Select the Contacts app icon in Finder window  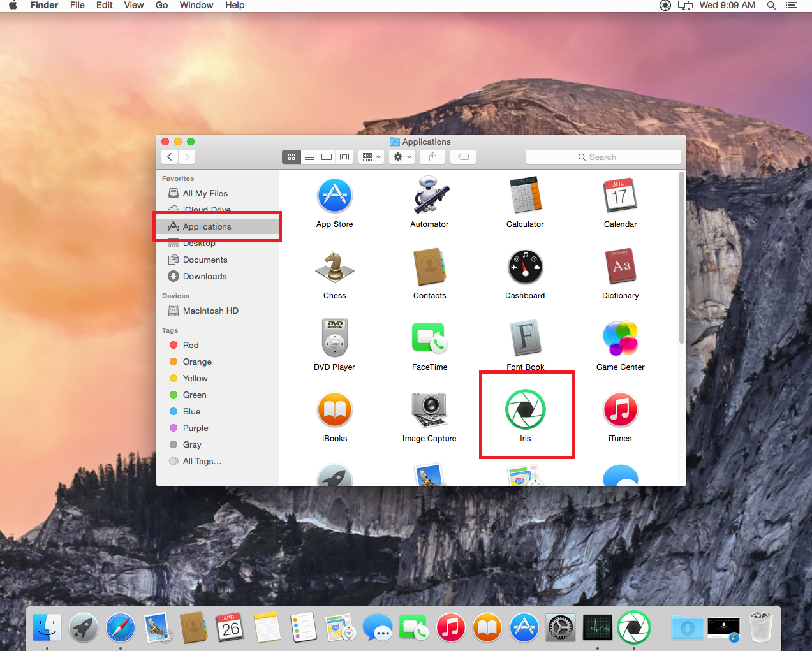430,267
